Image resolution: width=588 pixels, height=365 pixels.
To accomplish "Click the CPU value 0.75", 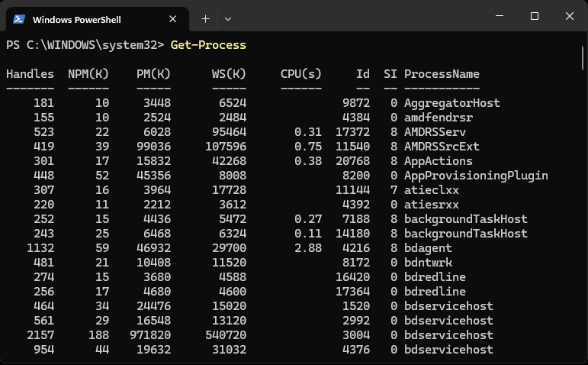I will point(308,147).
